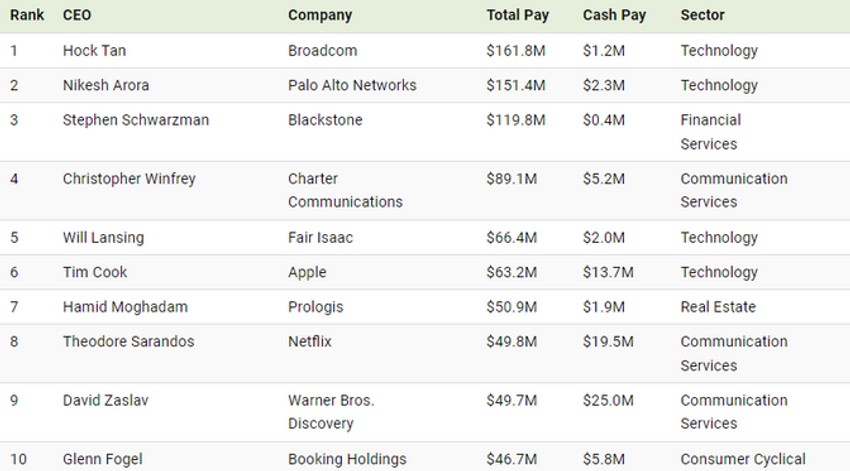Click the Booking Holdings company cell

click(x=347, y=460)
